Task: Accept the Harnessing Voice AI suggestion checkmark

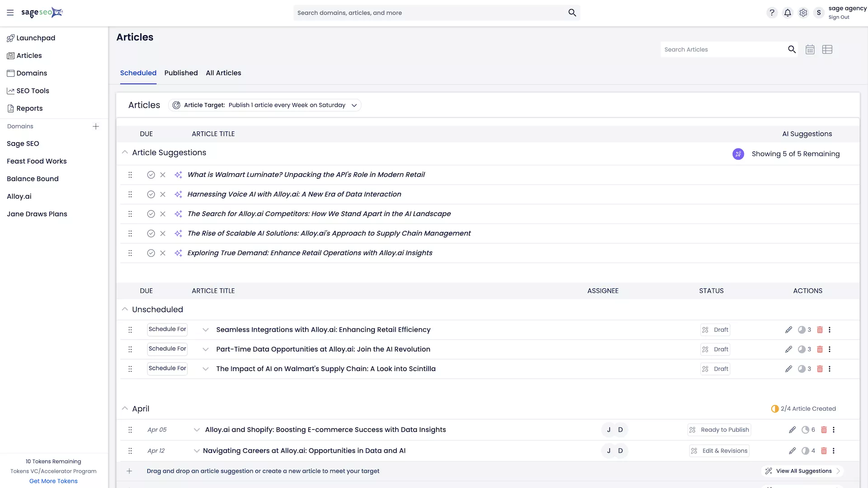Action: [151, 194]
